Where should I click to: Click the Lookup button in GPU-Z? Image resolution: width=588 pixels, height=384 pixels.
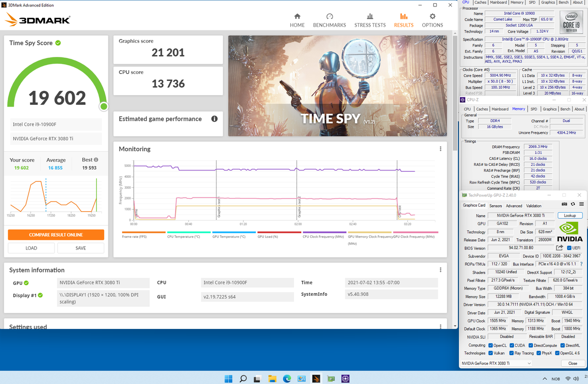coord(570,215)
